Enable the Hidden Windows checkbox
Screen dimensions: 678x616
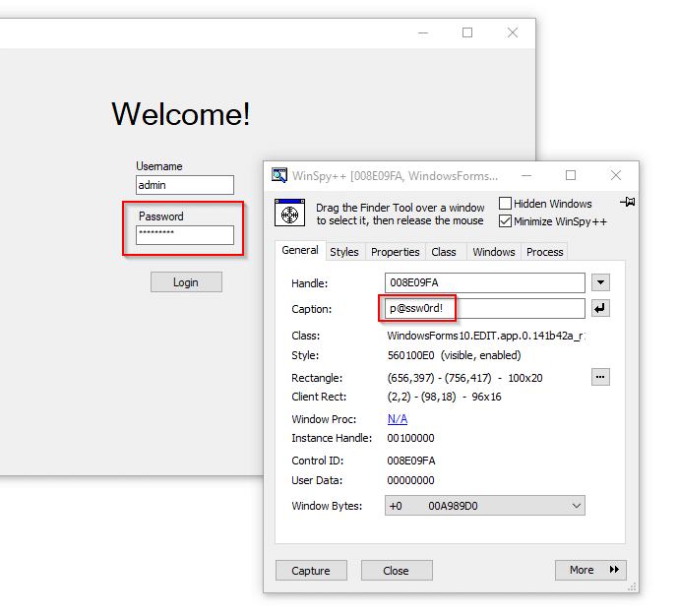point(505,203)
